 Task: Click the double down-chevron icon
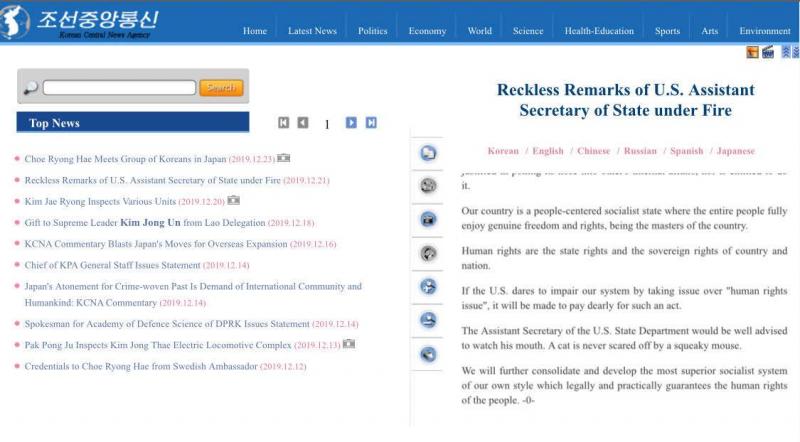click(x=795, y=52)
